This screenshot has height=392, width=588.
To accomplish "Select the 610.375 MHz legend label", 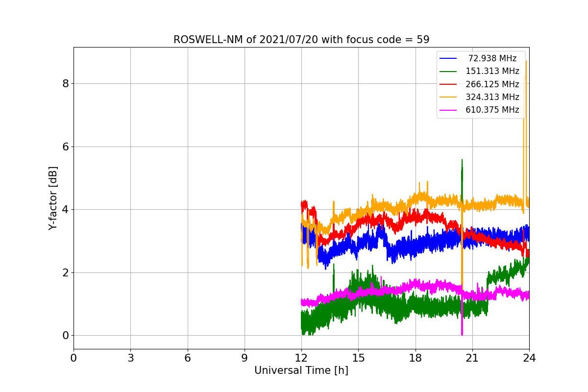I will point(492,110).
